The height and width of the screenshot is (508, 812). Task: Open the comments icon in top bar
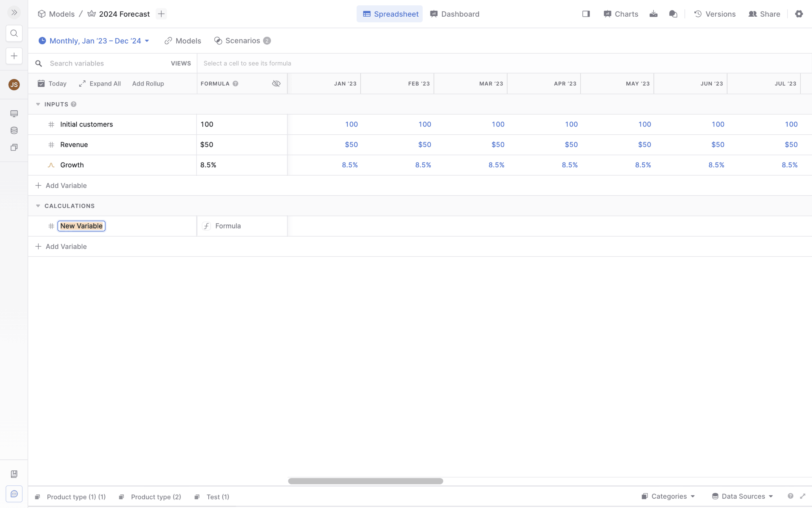673,14
